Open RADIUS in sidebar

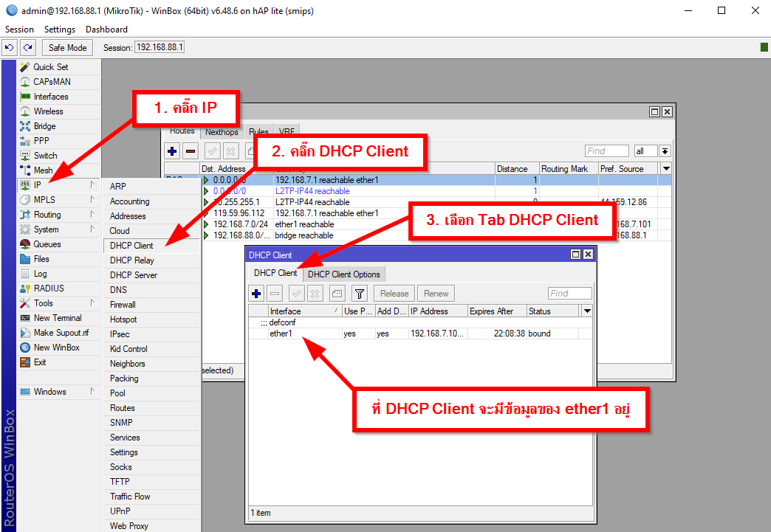coord(58,289)
